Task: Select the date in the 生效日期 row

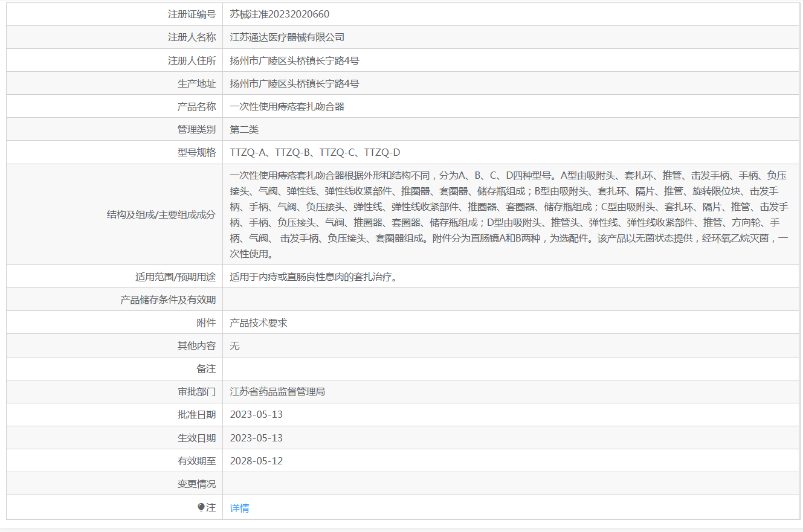Action: 256,438
